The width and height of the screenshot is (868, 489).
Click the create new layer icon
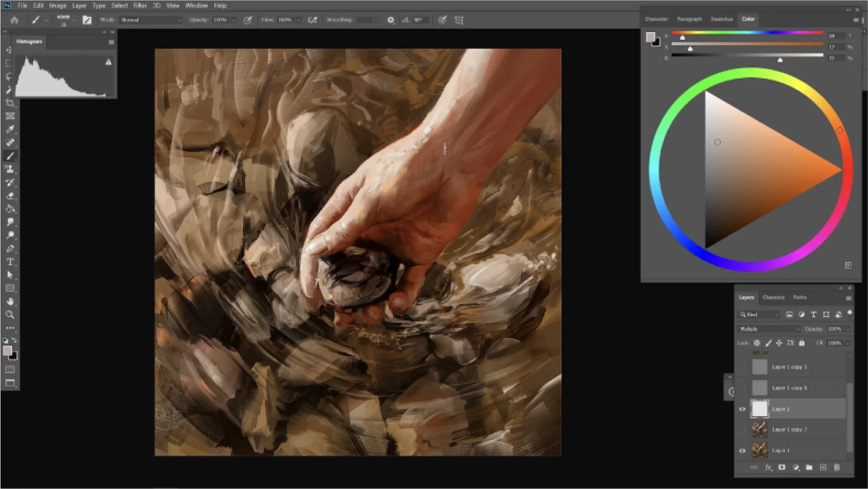pyautogui.click(x=823, y=467)
